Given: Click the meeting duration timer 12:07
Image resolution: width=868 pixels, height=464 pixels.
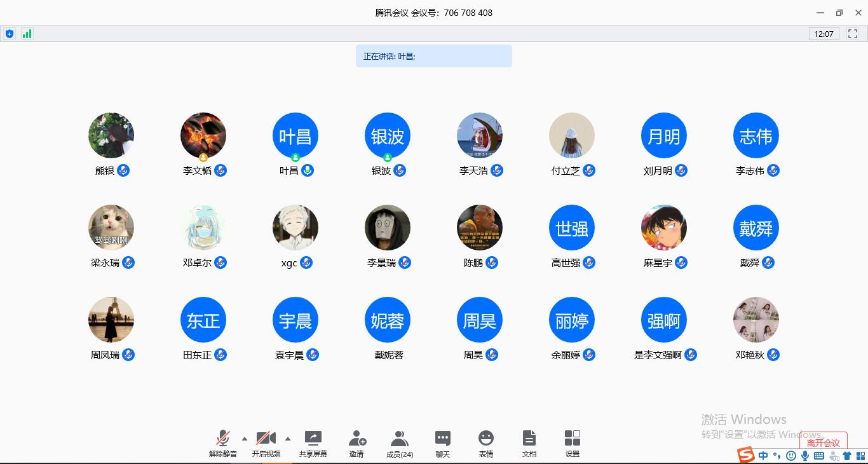Looking at the screenshot, I should [x=824, y=34].
